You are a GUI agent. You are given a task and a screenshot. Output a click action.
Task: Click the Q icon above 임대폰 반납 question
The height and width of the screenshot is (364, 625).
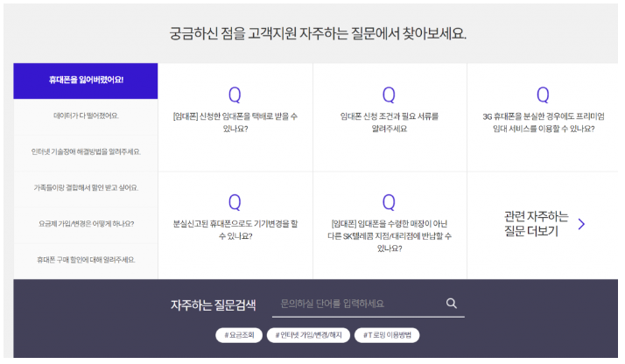(x=389, y=202)
